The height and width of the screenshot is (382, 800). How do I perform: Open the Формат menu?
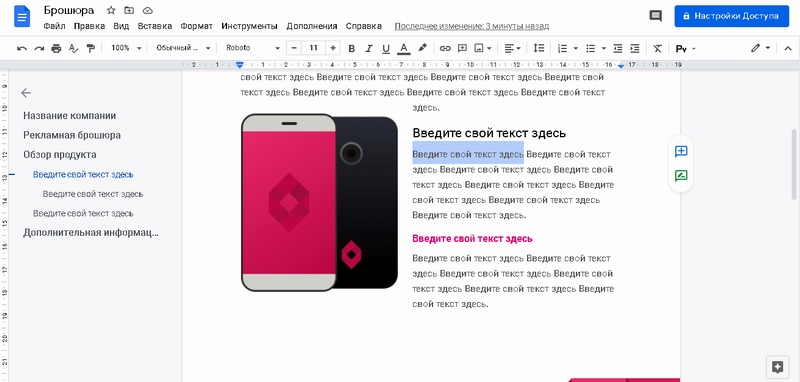pyautogui.click(x=196, y=26)
